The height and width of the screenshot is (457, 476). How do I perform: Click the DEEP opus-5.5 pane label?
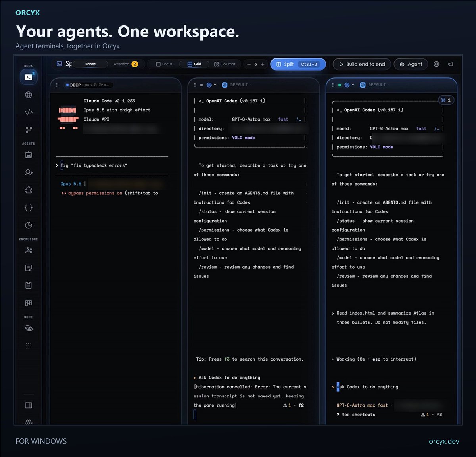click(89, 85)
